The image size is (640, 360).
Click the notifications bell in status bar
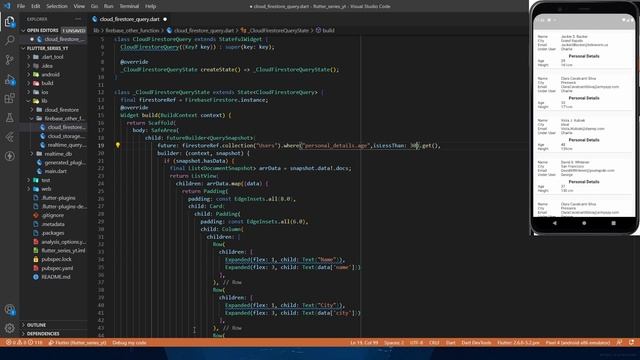pos(631,342)
